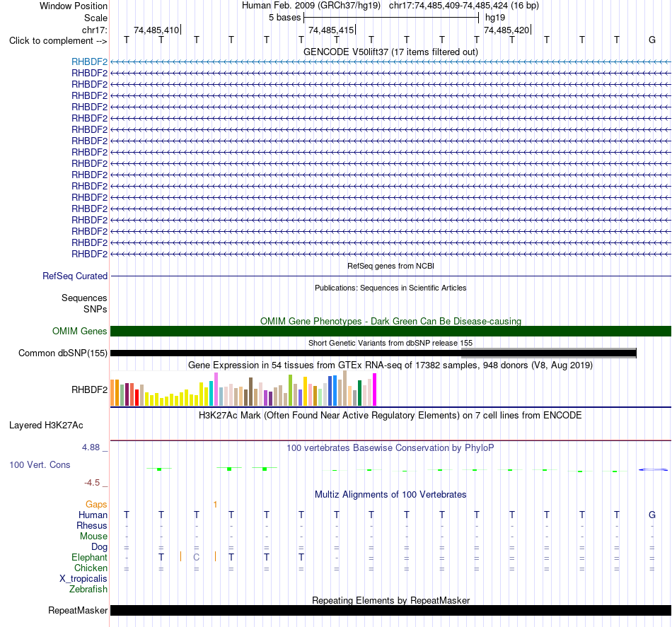Open the GTEx Gene Expression track title

390,365
